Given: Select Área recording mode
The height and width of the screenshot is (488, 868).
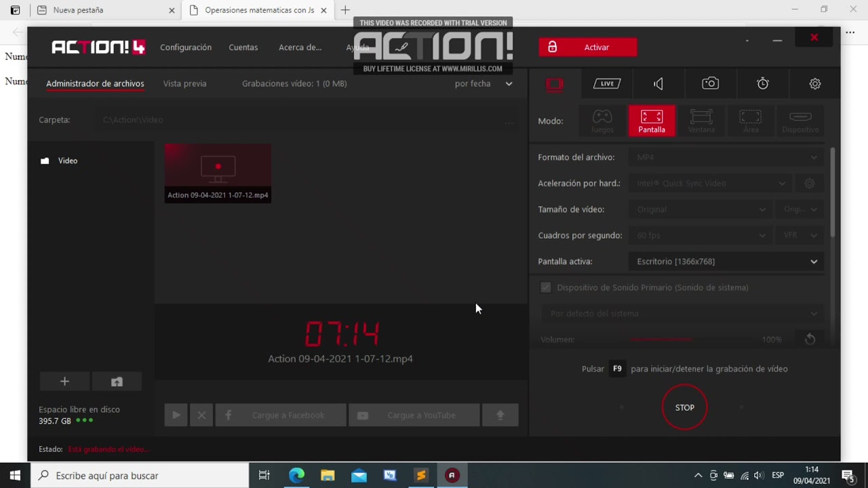Looking at the screenshot, I should (x=751, y=121).
